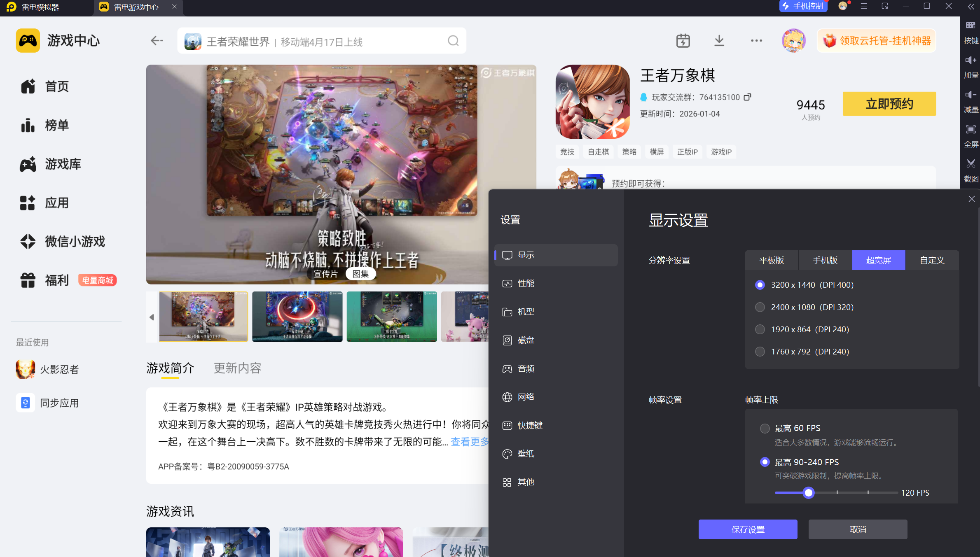
Task: Open the calendar reservation icon
Action: [x=683, y=41]
